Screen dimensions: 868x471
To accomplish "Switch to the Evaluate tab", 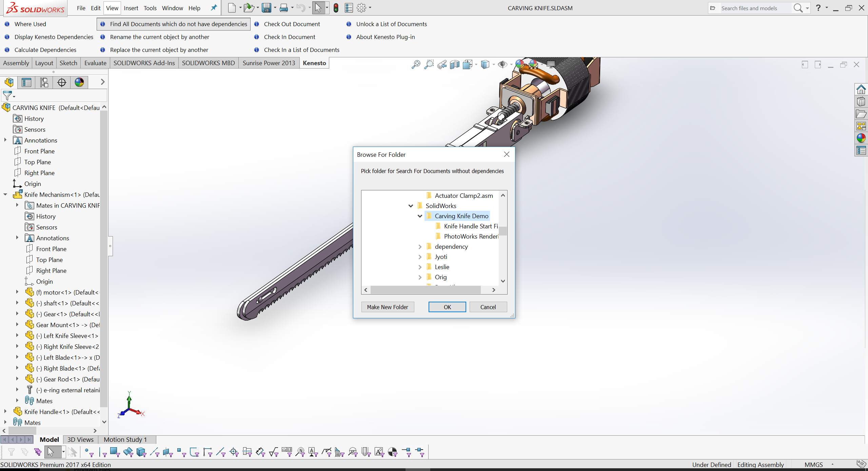I will [95, 63].
